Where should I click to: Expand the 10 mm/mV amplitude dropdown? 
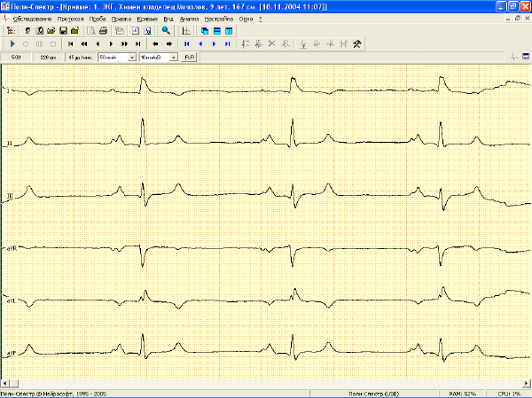tap(174, 58)
